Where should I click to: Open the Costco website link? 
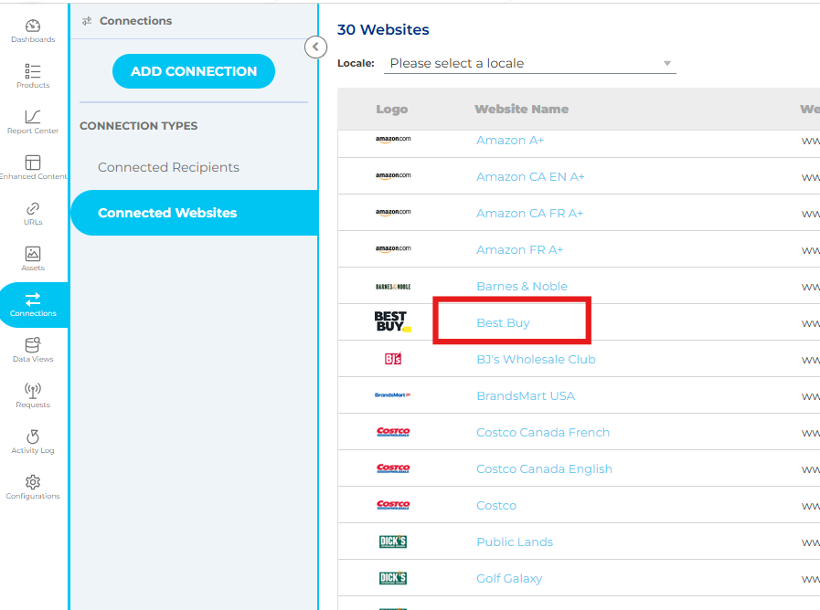pyautogui.click(x=496, y=505)
